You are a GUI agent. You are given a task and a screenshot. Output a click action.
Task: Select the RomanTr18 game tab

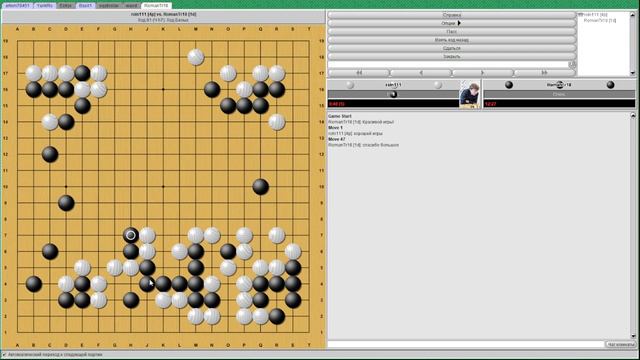156,6
